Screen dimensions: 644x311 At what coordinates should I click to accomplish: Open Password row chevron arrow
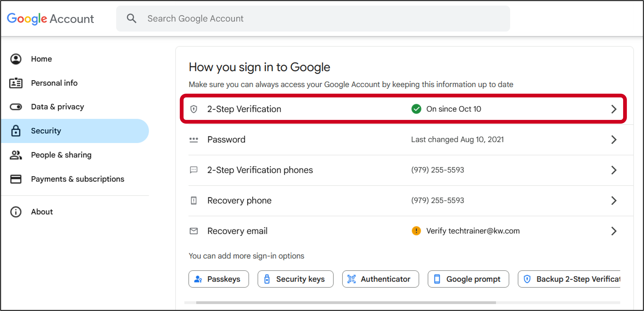pyautogui.click(x=614, y=139)
